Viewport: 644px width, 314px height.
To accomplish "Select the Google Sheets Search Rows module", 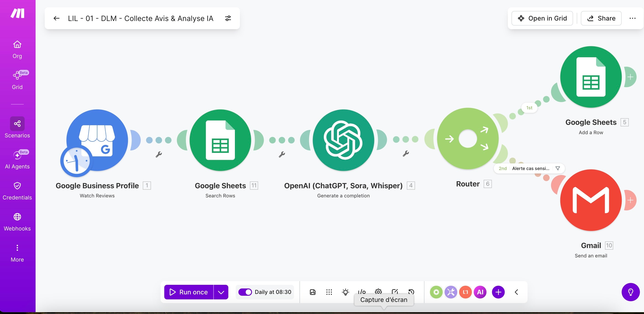I will [220, 140].
